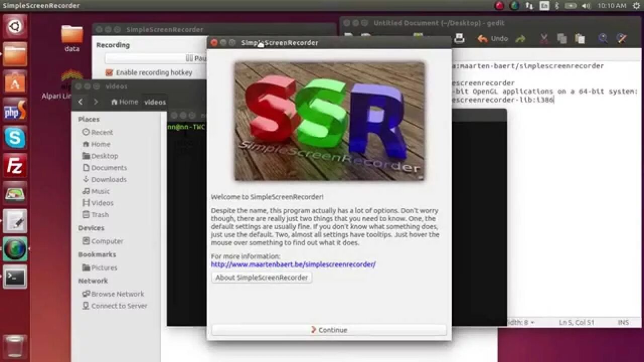Open the En keyboard layout menu
The image size is (644, 362).
tap(545, 6)
